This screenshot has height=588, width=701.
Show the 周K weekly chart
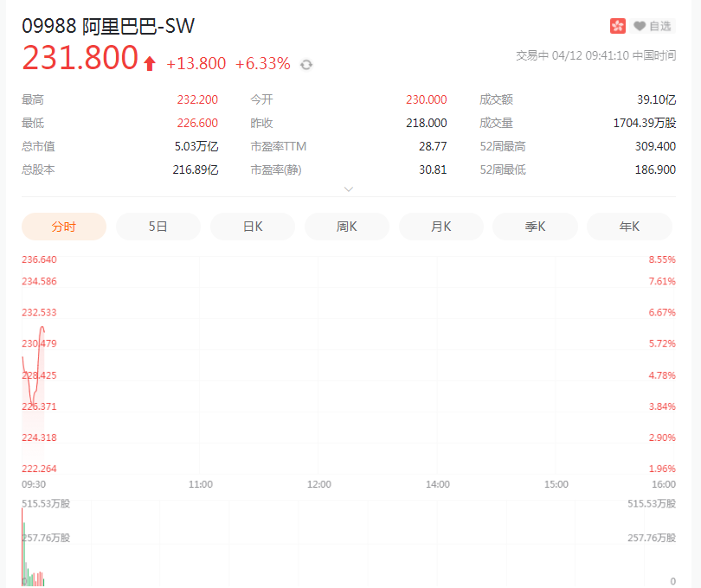coord(347,227)
